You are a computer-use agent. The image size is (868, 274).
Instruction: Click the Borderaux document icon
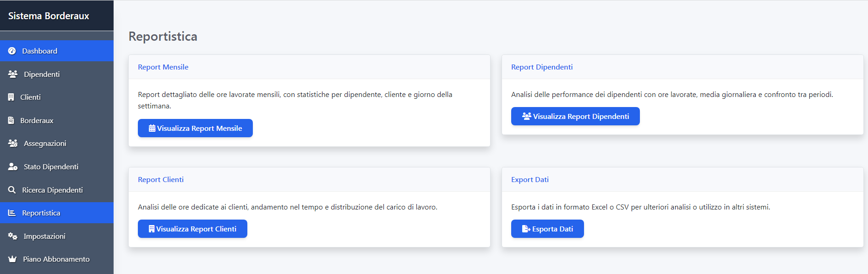click(x=11, y=120)
